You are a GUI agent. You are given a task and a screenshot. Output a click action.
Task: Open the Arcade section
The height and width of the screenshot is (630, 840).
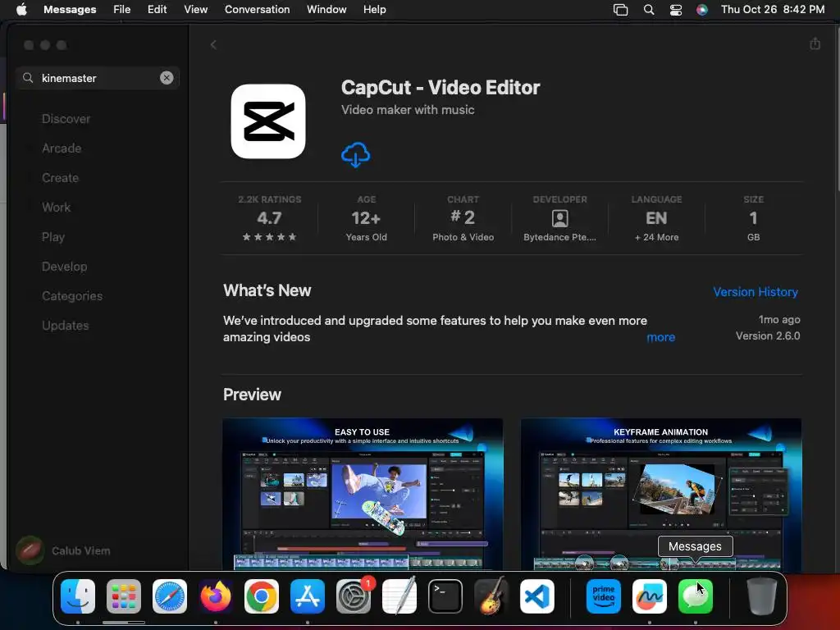click(62, 148)
